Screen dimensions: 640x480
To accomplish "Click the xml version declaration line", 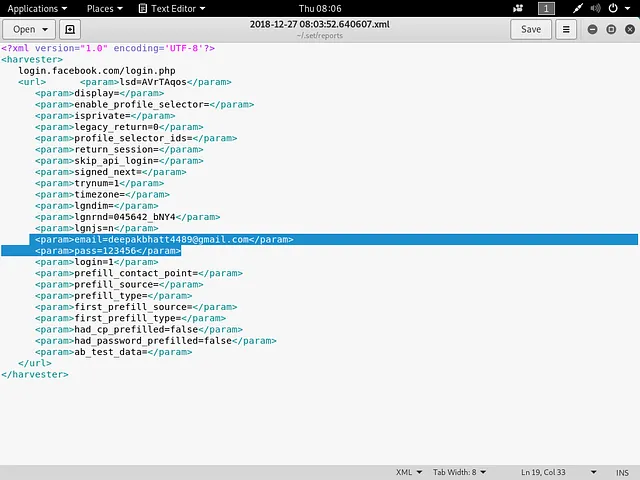I will 108,48.
